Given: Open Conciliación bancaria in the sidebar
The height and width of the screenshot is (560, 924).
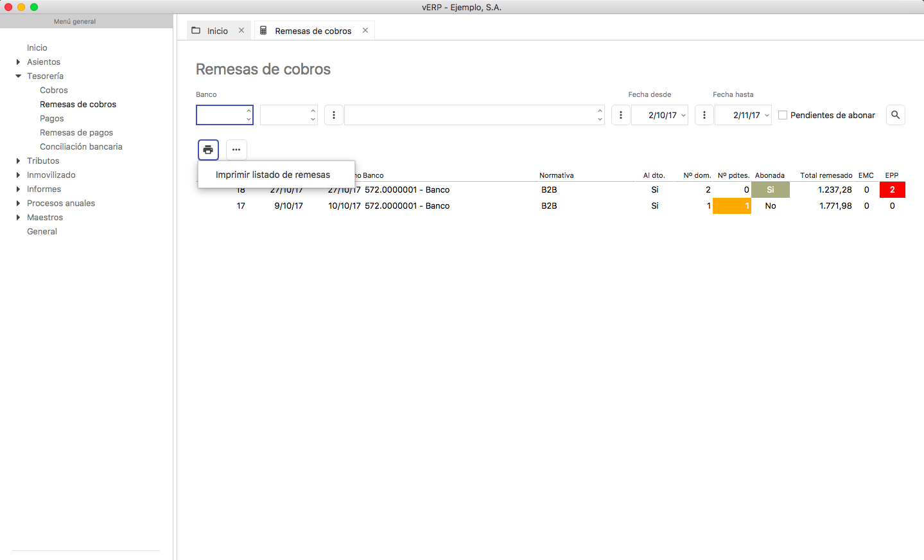Looking at the screenshot, I should coord(81,147).
